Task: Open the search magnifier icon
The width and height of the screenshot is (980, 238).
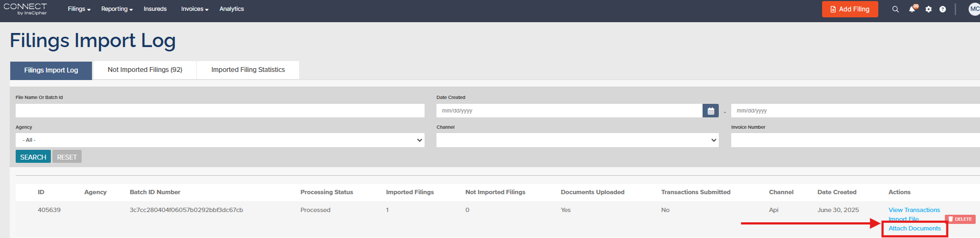Action: [896, 9]
